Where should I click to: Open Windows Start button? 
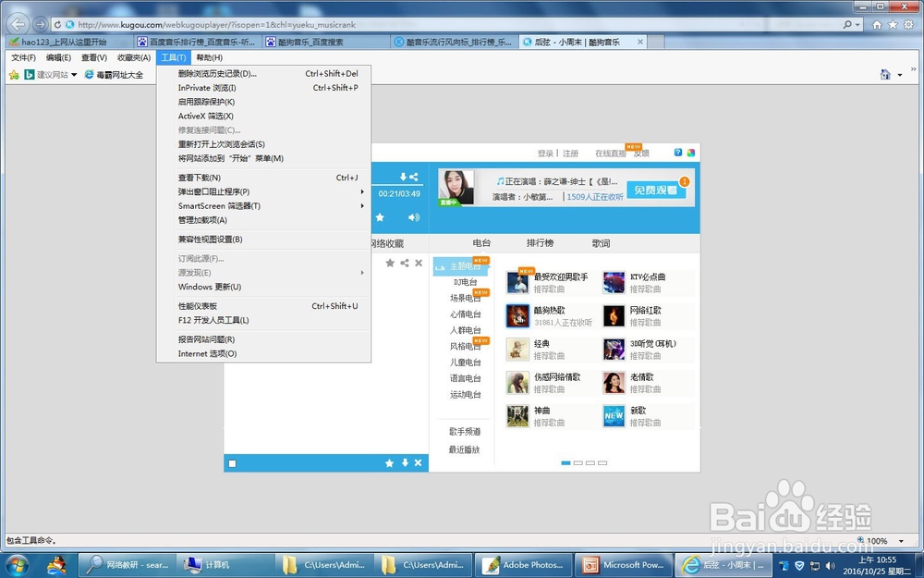pos(16,564)
